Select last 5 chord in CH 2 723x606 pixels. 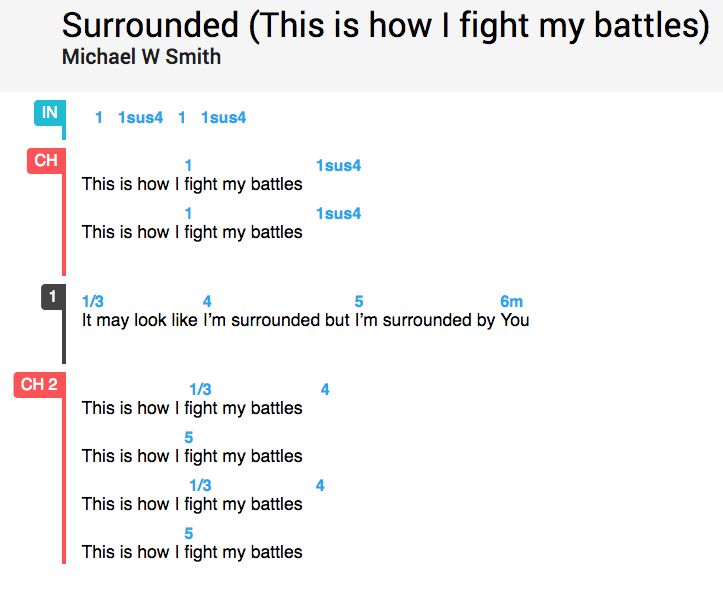coord(189,534)
